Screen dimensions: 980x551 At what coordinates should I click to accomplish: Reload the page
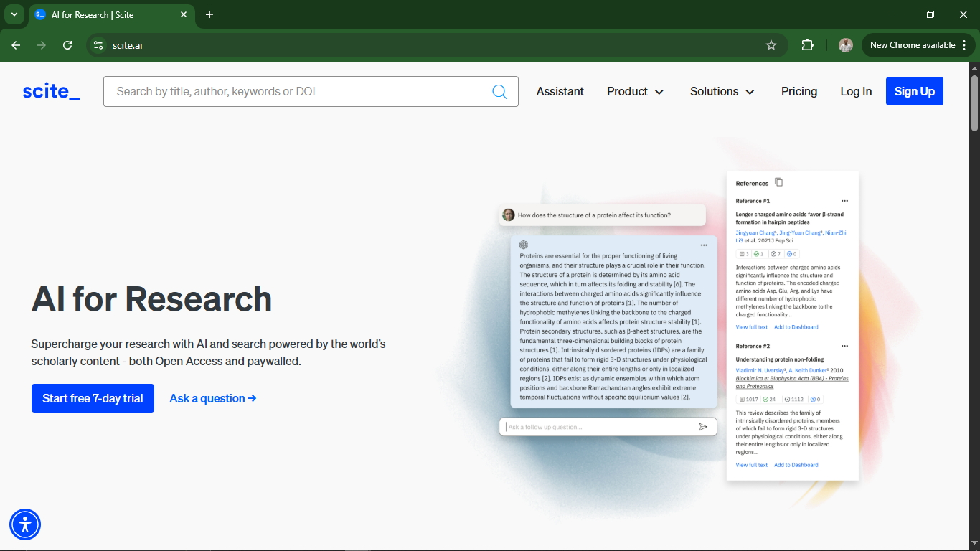point(67,45)
